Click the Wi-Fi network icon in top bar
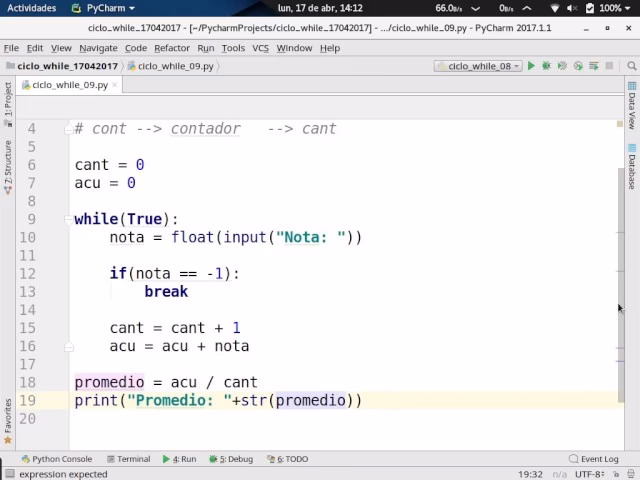The width and height of the screenshot is (640, 480). (555, 8)
